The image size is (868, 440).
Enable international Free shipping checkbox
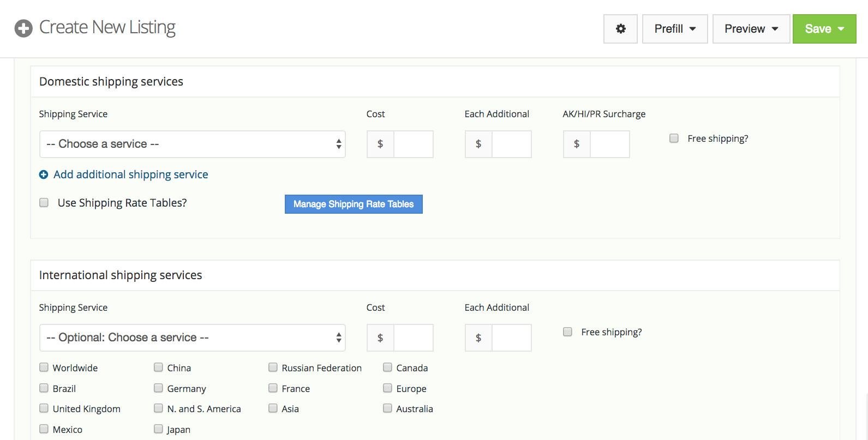coord(567,332)
